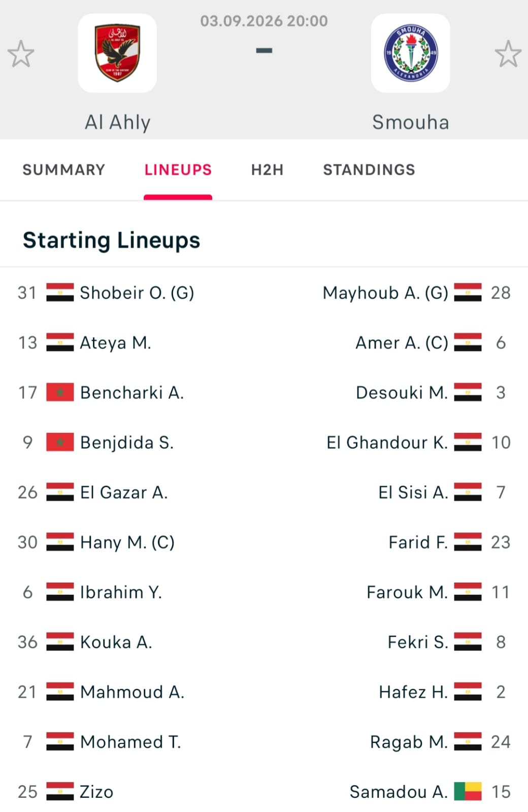Go to the STANDINGS tab
The image size is (528, 812).
click(x=369, y=170)
